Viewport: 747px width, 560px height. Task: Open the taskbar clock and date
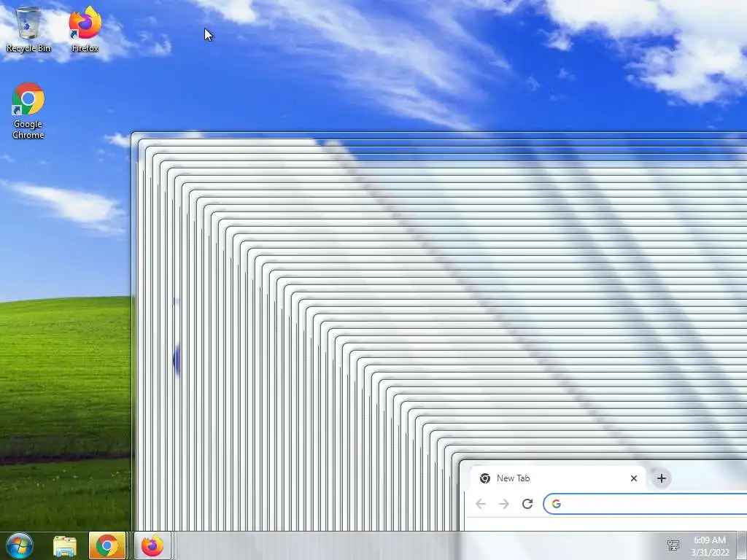[x=710, y=546]
